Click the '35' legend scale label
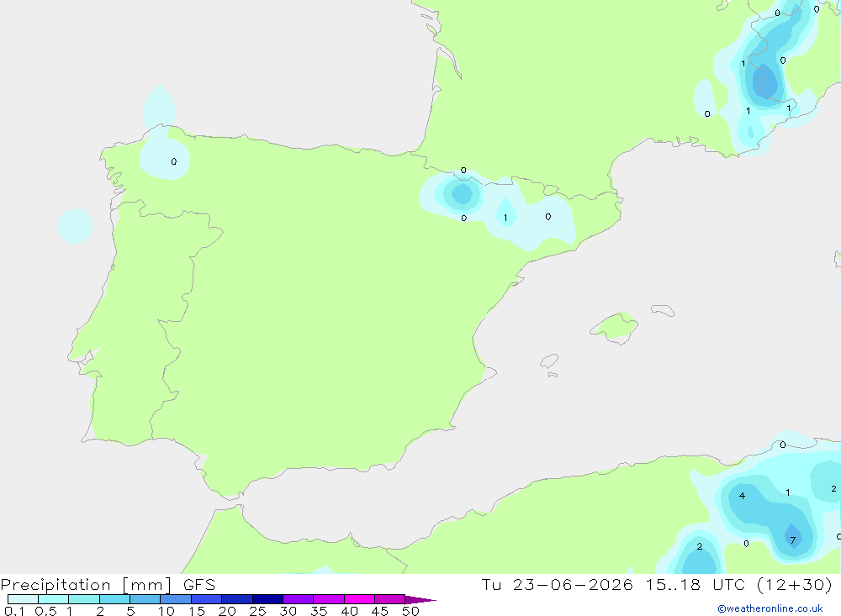The width and height of the screenshot is (841, 616). pyautogui.click(x=319, y=611)
